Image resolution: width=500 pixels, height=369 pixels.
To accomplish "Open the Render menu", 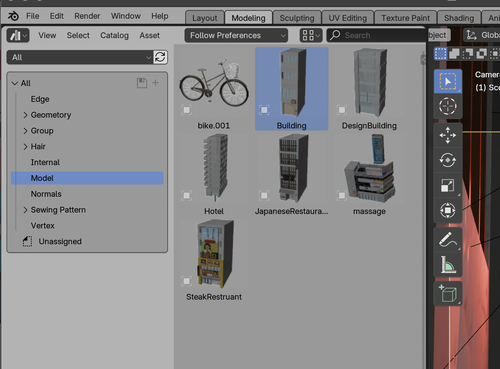I will point(87,16).
